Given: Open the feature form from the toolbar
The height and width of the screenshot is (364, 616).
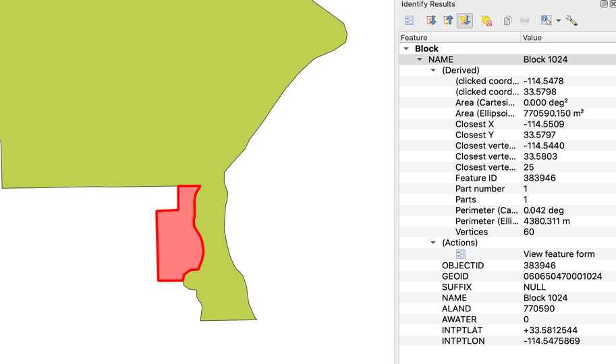Looking at the screenshot, I should click(410, 20).
